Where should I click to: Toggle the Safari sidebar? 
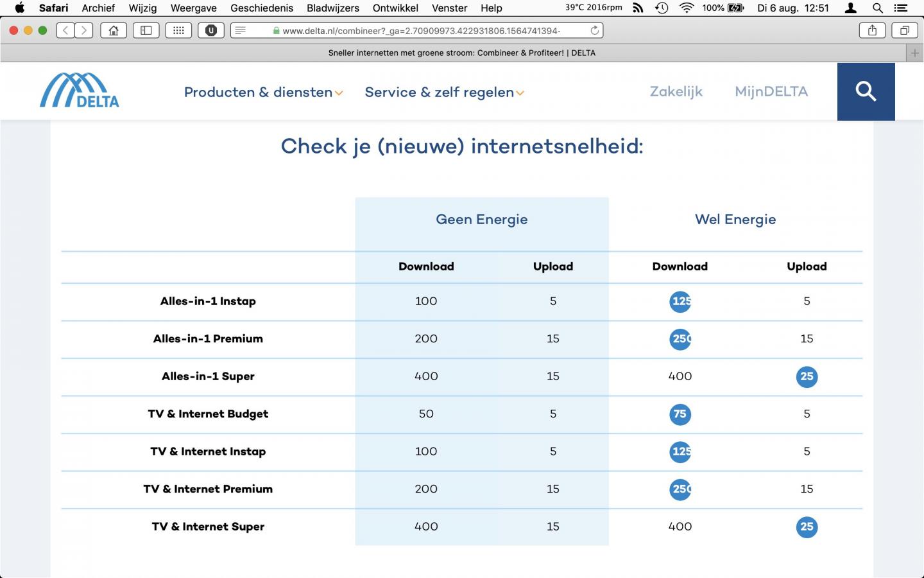tap(146, 30)
